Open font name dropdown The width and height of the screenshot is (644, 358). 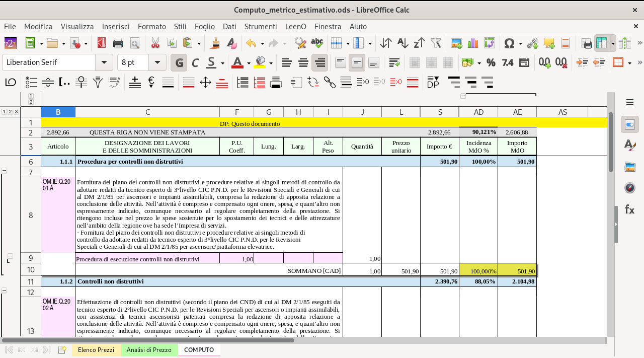(x=104, y=62)
